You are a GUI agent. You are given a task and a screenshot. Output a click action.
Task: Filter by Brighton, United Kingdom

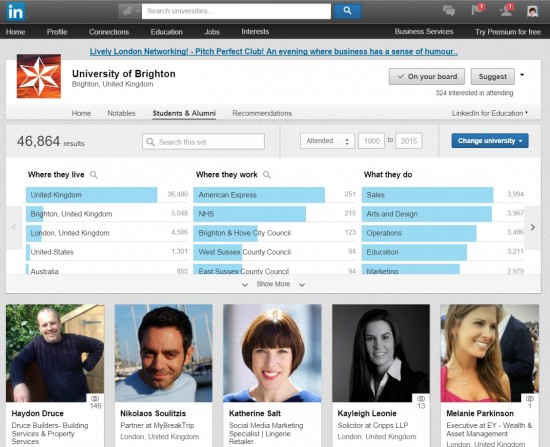[x=107, y=214]
